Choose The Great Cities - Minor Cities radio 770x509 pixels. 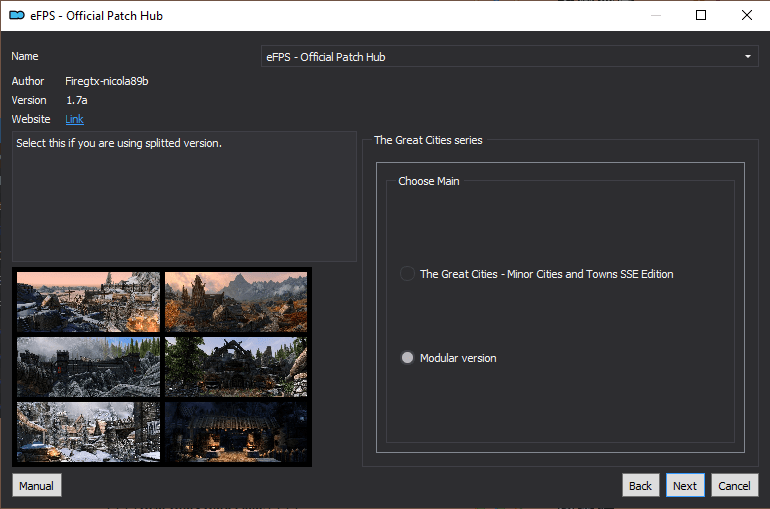tap(407, 274)
